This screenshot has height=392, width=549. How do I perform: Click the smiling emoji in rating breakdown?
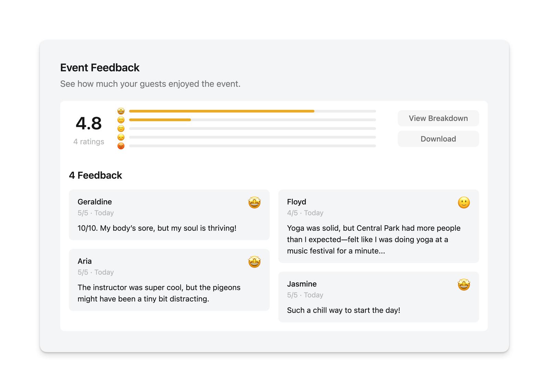click(121, 120)
